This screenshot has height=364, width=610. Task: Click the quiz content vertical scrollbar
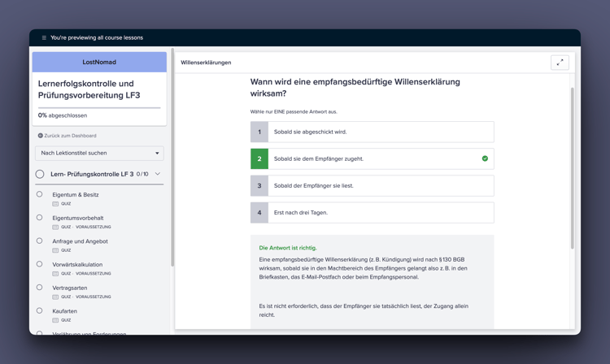pos(573,168)
